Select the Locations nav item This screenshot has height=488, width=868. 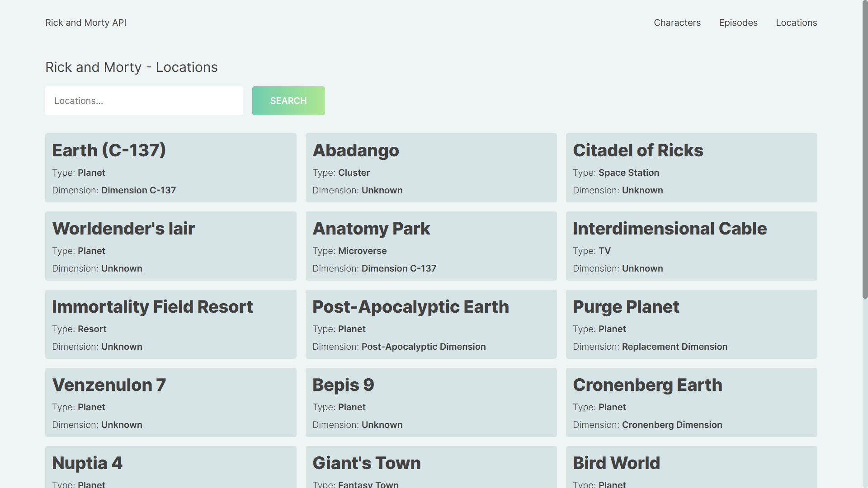point(796,23)
